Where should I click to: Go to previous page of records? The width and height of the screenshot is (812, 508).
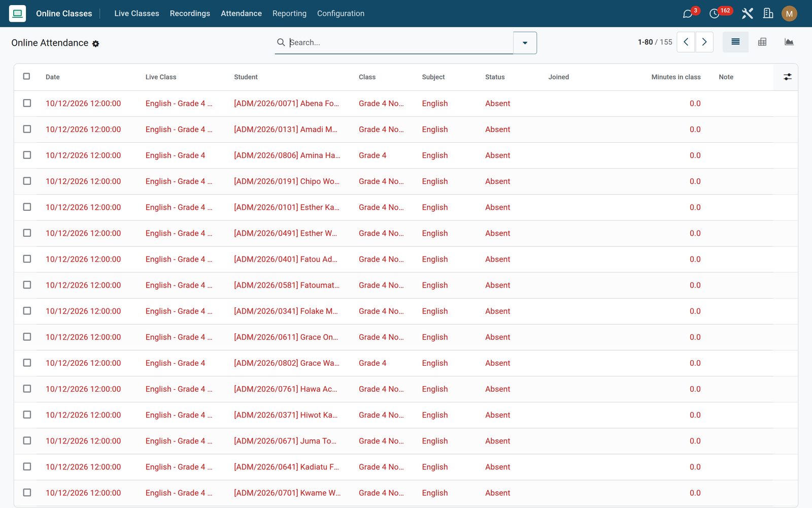pos(686,42)
